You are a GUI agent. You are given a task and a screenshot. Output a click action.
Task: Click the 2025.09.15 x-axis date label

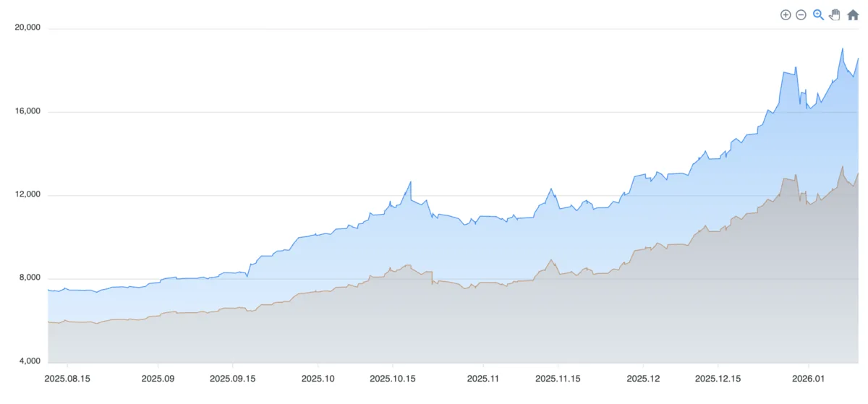click(x=233, y=378)
